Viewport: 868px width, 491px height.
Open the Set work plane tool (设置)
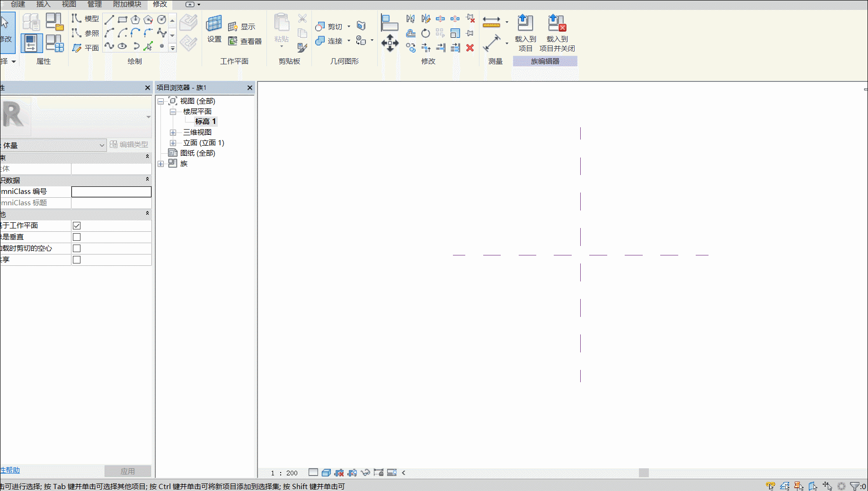pyautogui.click(x=214, y=29)
